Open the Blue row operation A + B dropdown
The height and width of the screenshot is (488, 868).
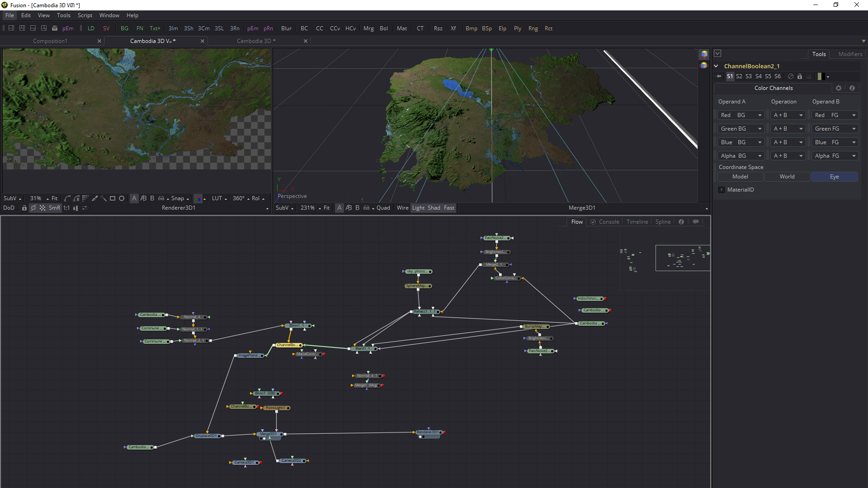(x=788, y=142)
